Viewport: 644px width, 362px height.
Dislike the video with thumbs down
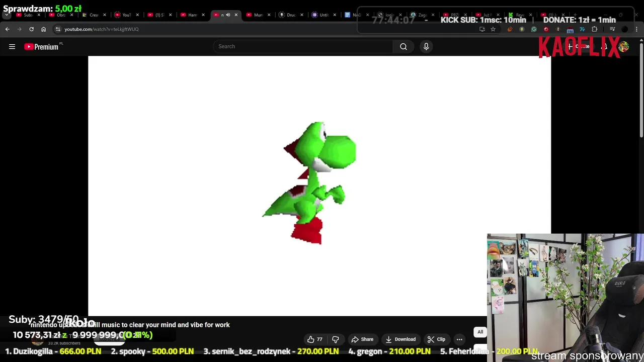point(336,339)
